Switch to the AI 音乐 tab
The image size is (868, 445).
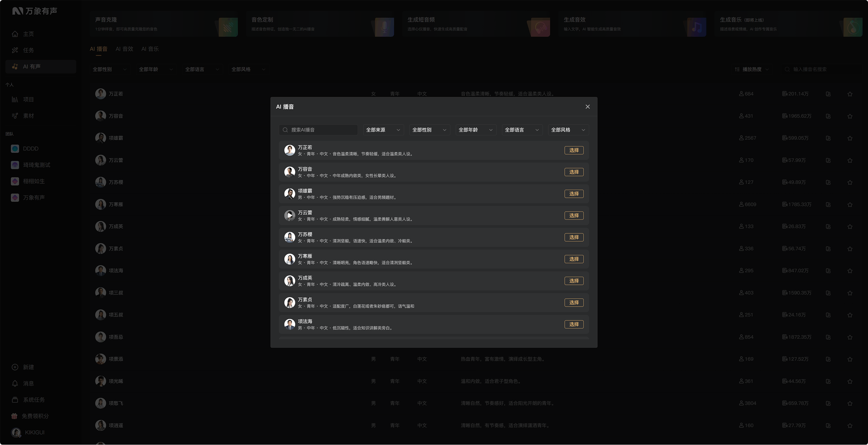[x=150, y=49]
